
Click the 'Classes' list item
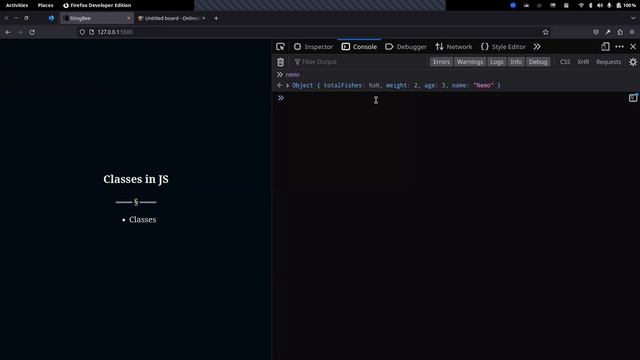coord(142,220)
